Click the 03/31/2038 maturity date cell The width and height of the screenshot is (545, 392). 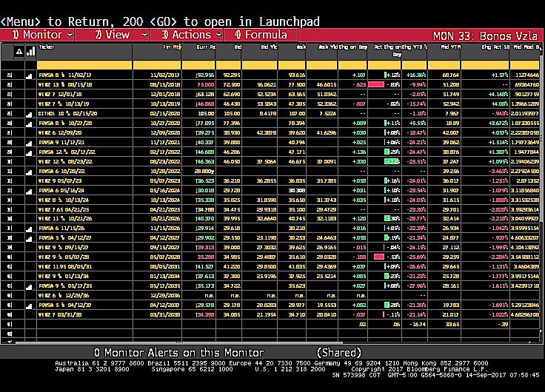165,315
